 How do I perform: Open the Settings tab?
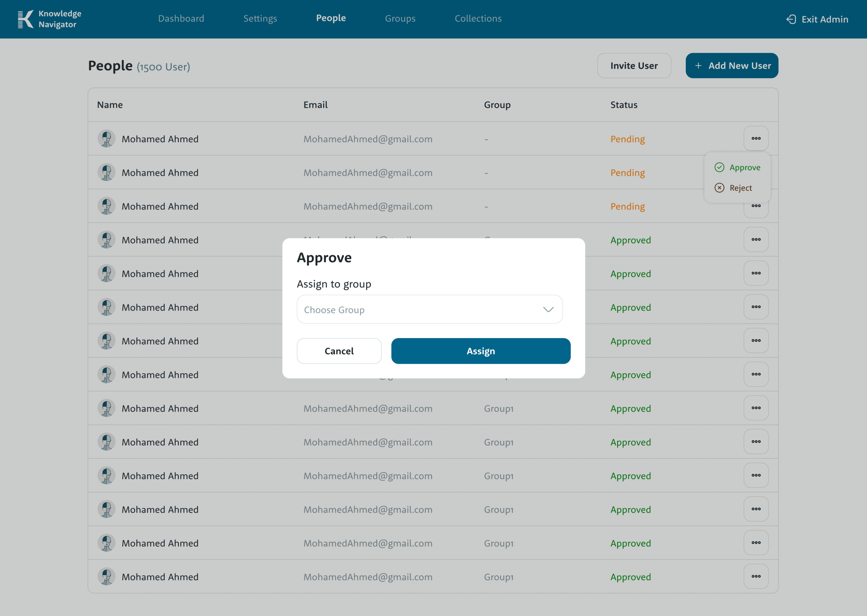260,19
